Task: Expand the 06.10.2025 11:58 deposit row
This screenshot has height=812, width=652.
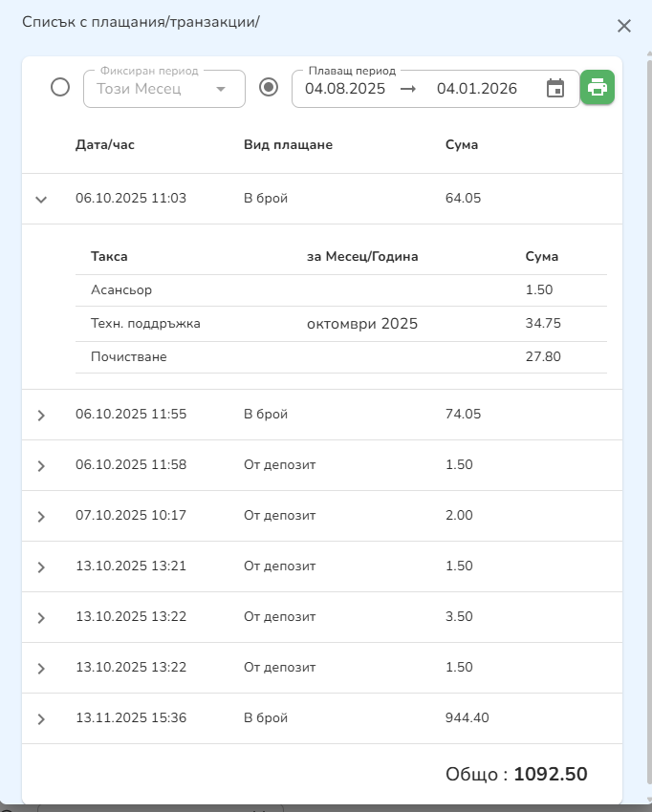Action: pos(41,466)
